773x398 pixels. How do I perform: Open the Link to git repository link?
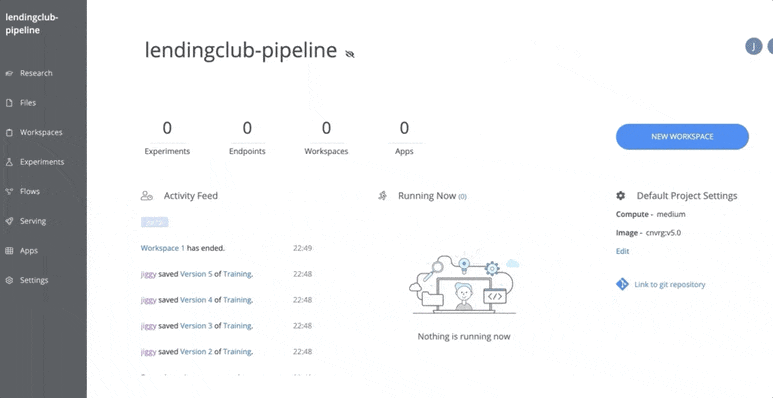point(669,285)
